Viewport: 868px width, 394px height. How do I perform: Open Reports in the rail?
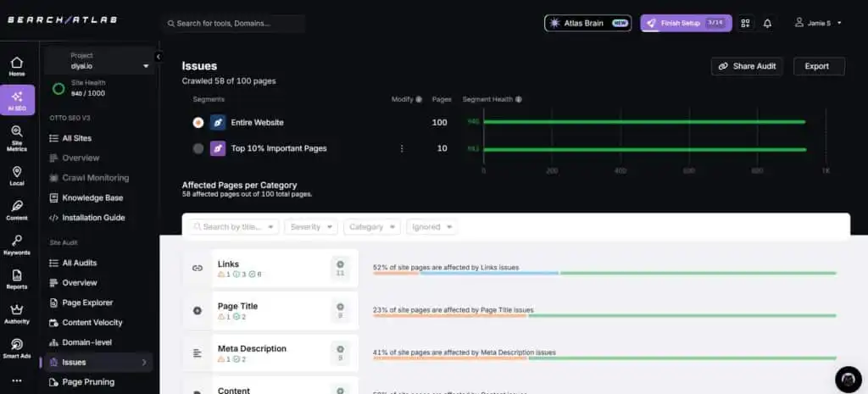[x=17, y=280]
